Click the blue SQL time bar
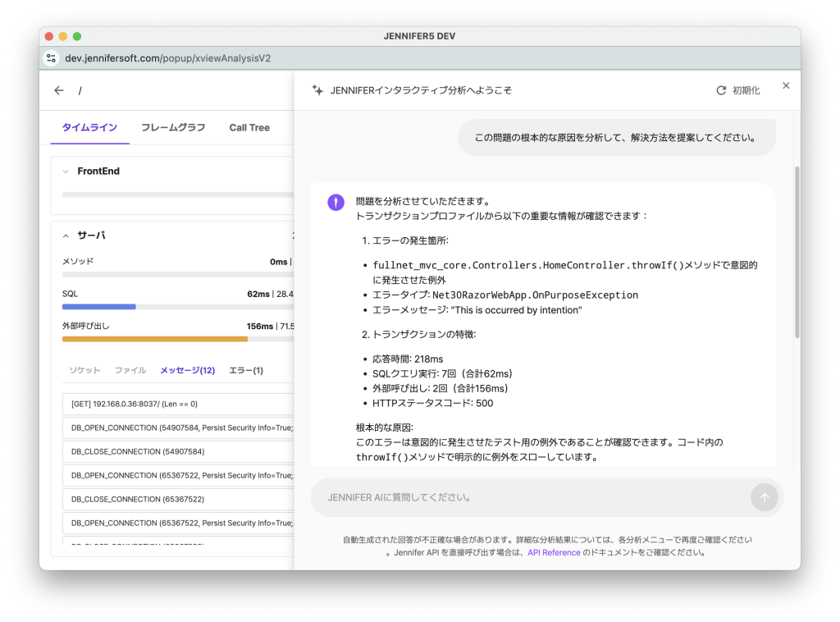The width and height of the screenshot is (840, 622). click(98, 307)
